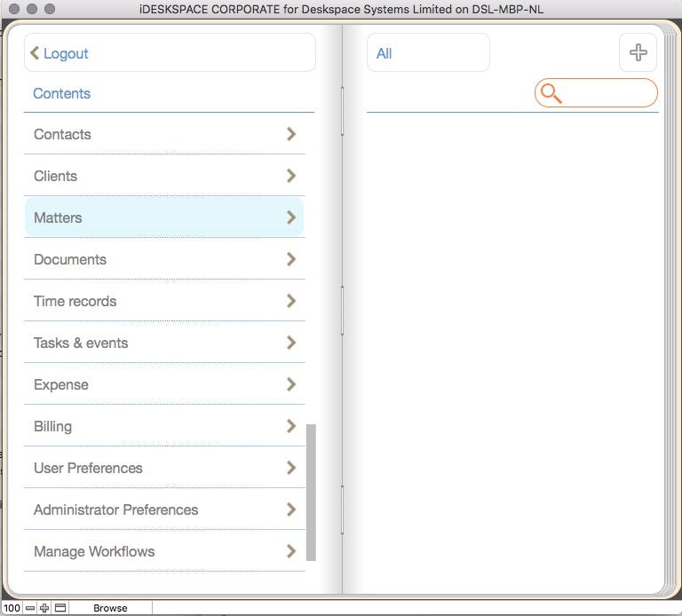
Task: Open Administrator Preferences
Action: [x=164, y=509]
